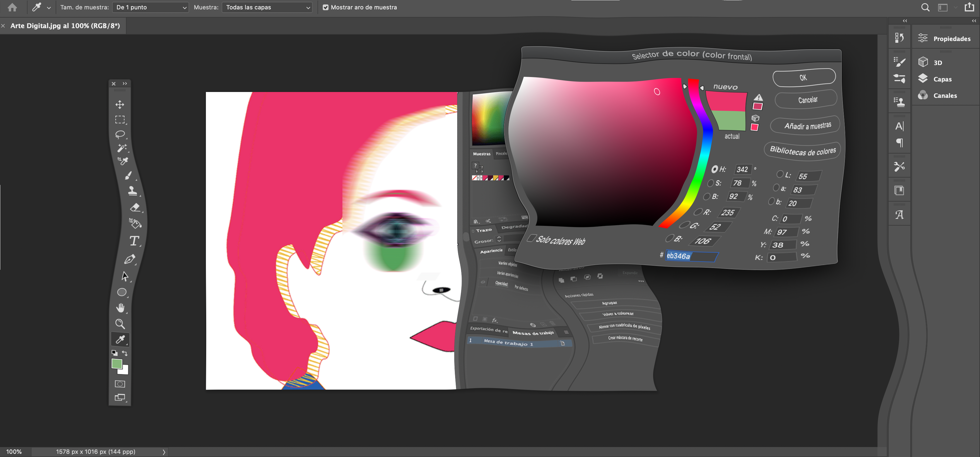980x457 pixels.
Task: Click the Search icon in options bar
Action: [925, 7]
